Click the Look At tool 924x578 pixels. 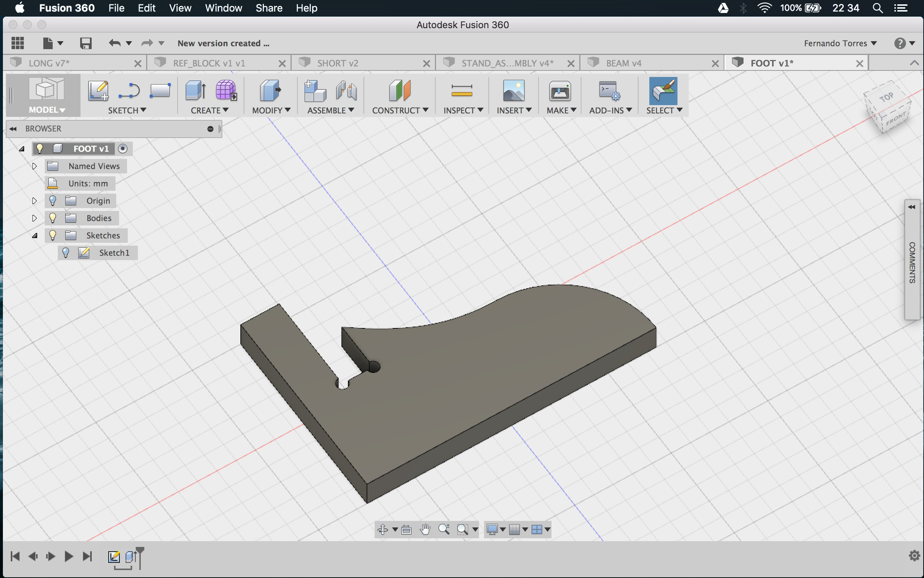point(406,530)
